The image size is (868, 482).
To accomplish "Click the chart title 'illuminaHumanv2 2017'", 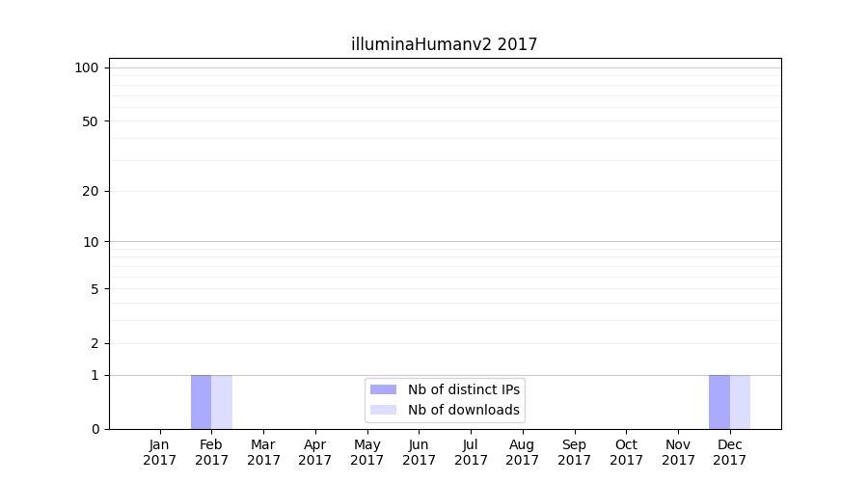I will [445, 44].
